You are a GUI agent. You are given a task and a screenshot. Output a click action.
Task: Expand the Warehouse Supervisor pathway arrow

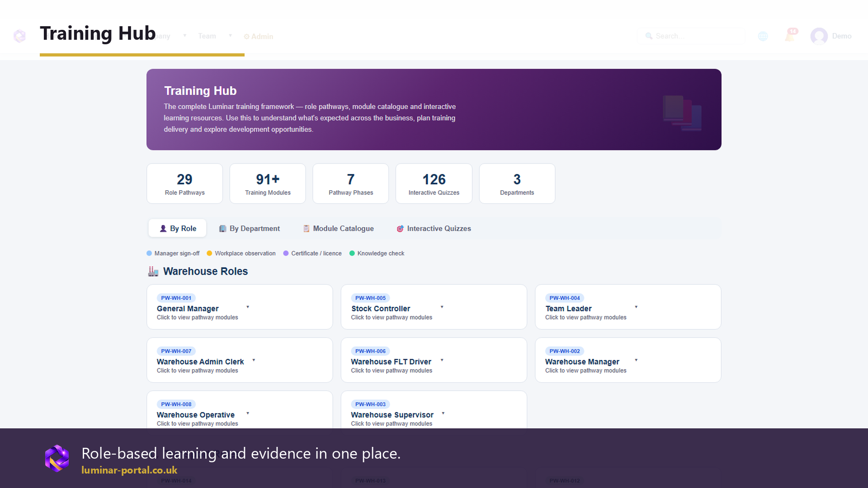click(443, 413)
